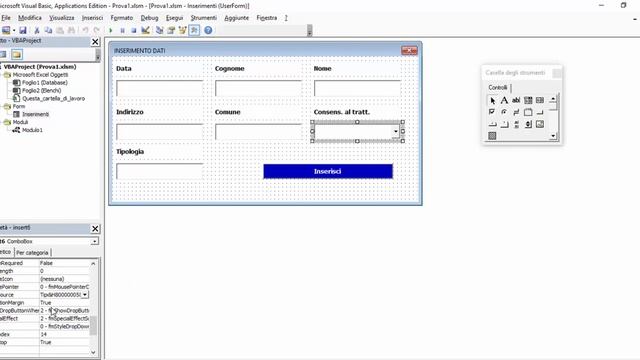Paste using the toolbar clipboard icon
This screenshot has width=640, height=360.
(x=60, y=30)
